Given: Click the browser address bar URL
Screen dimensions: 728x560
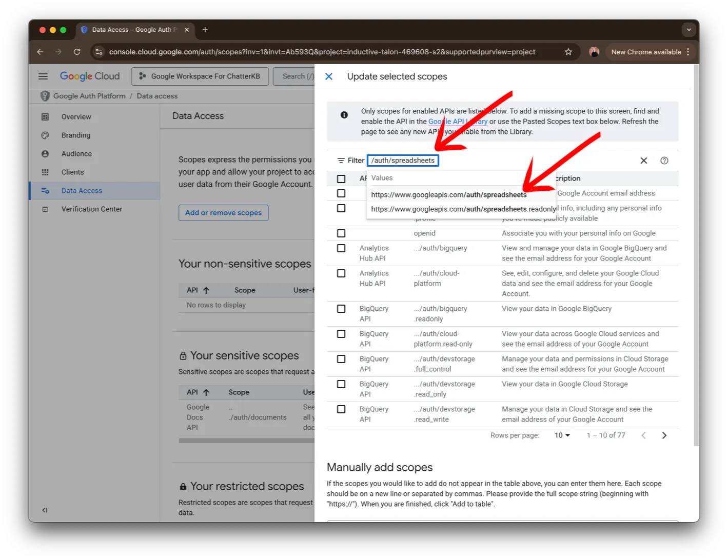Looking at the screenshot, I should (x=322, y=52).
